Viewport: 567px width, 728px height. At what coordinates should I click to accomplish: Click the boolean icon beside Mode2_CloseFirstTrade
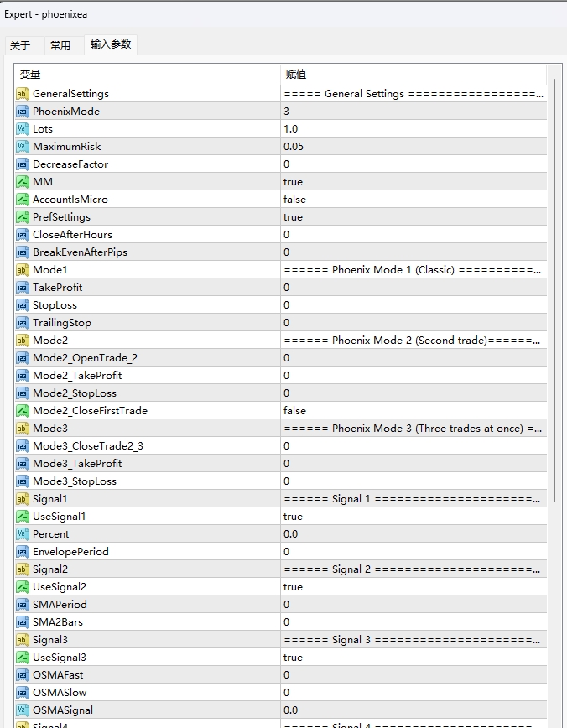[x=23, y=411]
